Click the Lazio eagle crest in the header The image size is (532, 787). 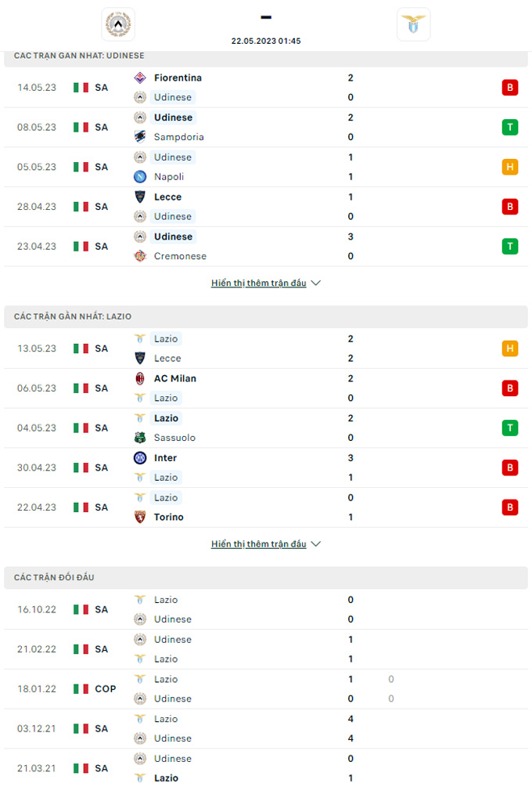click(413, 24)
